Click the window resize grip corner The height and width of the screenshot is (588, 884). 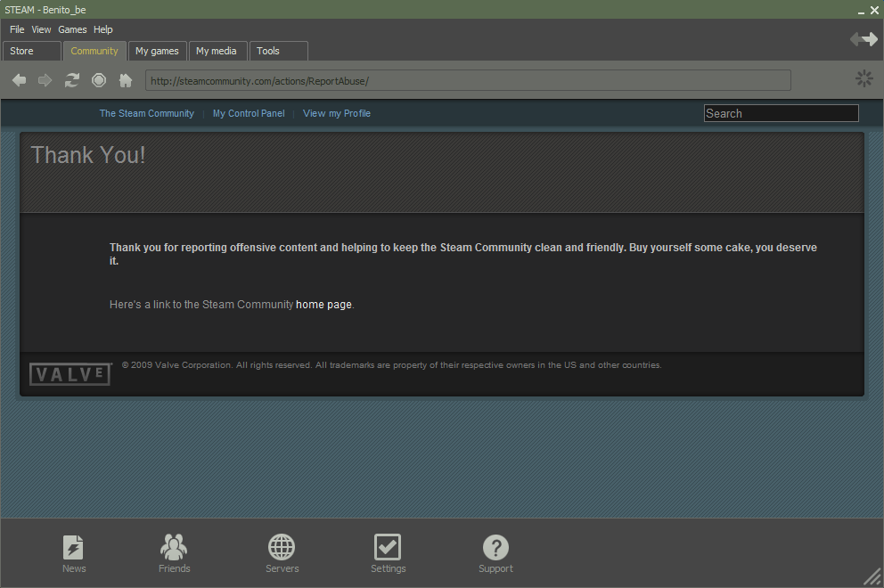point(872,576)
